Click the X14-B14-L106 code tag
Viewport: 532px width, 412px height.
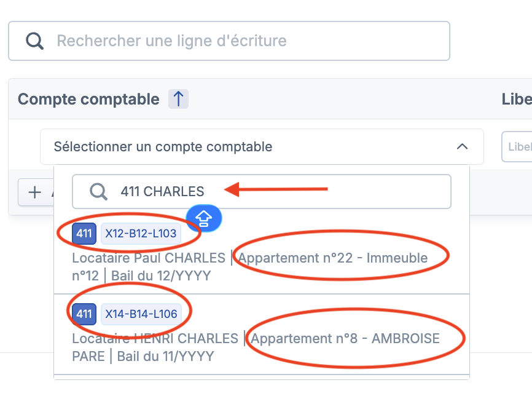(141, 314)
